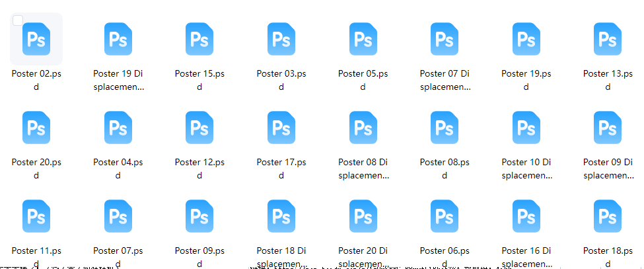Select the Poster 19 Displacement file icon
Viewport: 644px width, 269px height.
118,39
